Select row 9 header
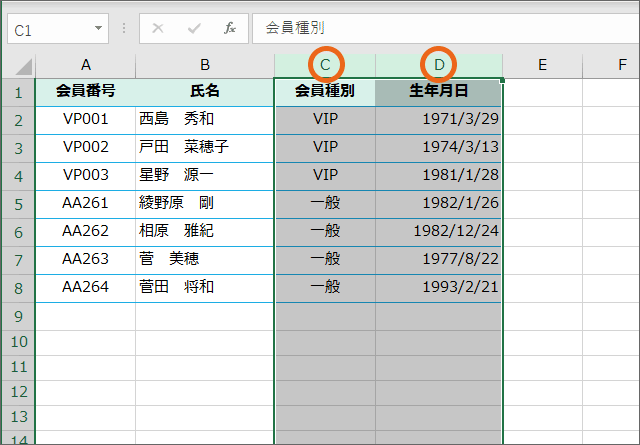Viewport: 640px width, 445px height. 18,317
